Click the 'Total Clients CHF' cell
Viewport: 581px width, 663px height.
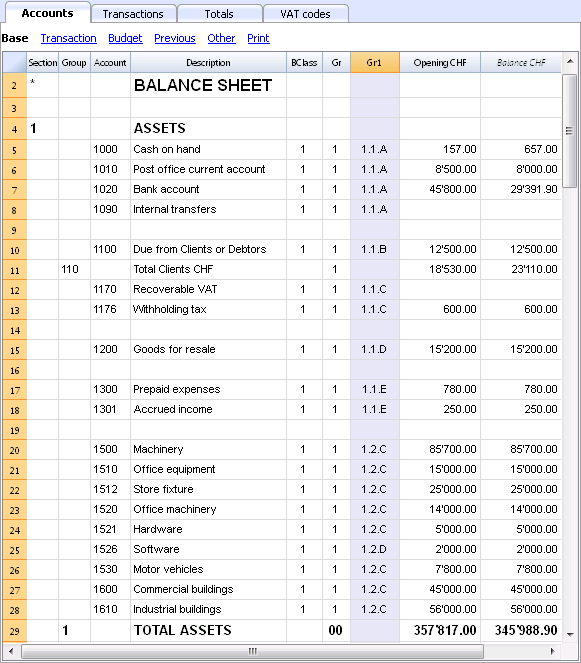click(208, 269)
